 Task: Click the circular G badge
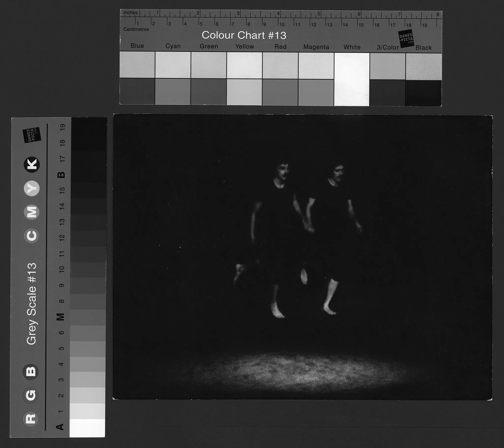coord(31,395)
